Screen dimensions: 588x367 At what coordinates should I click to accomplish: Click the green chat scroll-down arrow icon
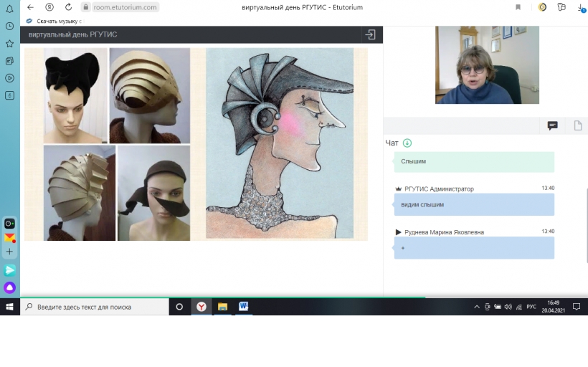coord(407,143)
